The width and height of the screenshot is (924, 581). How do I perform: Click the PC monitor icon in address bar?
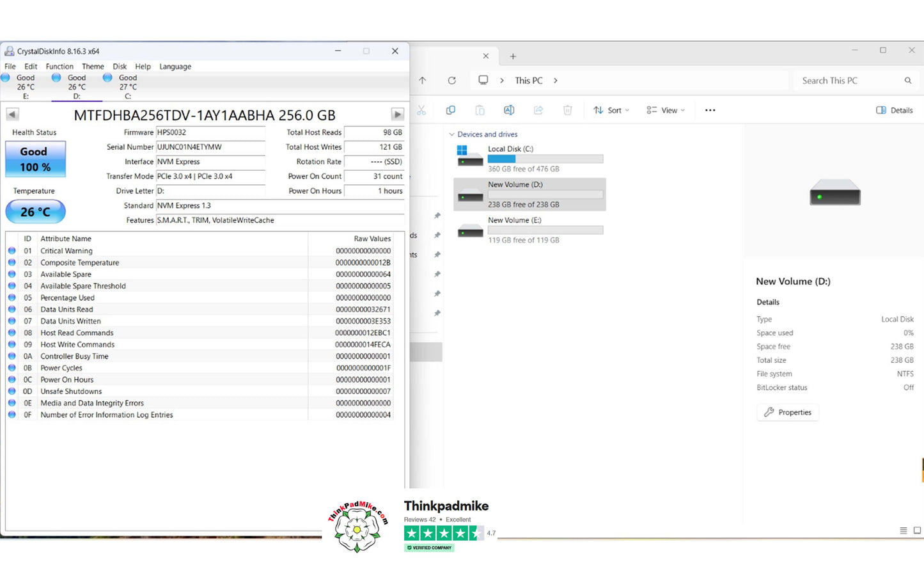[x=483, y=81]
